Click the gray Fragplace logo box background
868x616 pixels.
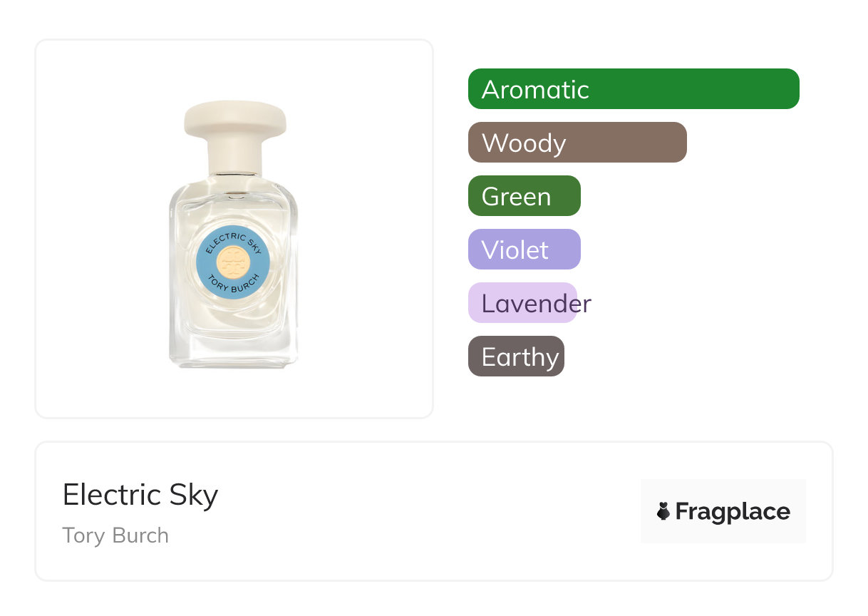point(723,489)
